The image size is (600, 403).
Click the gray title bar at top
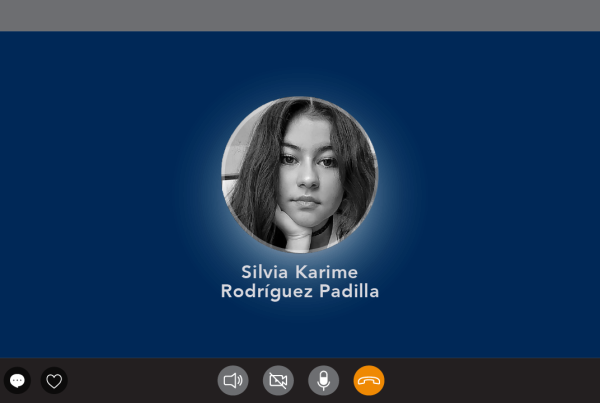[300, 15]
